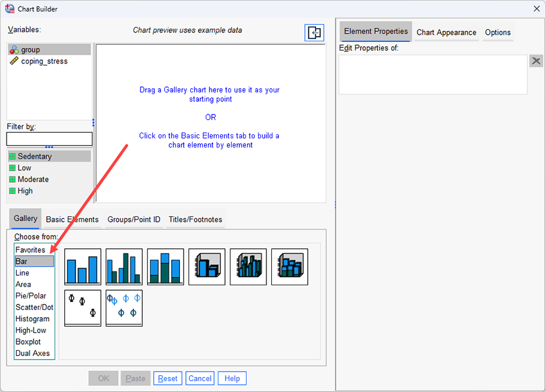Select the Simple 3-D Bar chart icon

[x=206, y=266]
